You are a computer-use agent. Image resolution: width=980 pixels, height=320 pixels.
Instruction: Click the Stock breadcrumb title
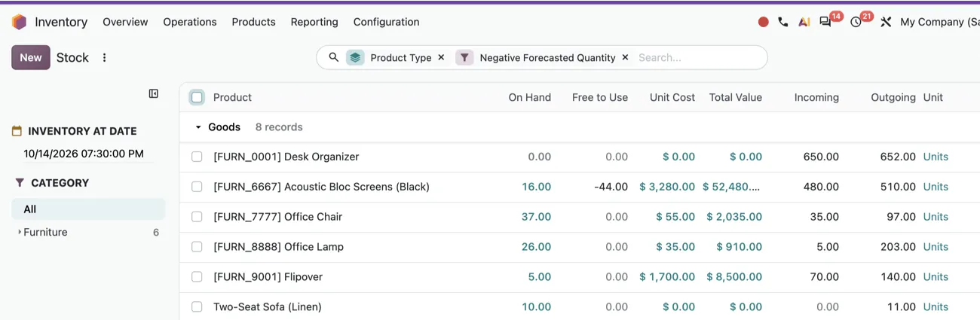pos(72,57)
